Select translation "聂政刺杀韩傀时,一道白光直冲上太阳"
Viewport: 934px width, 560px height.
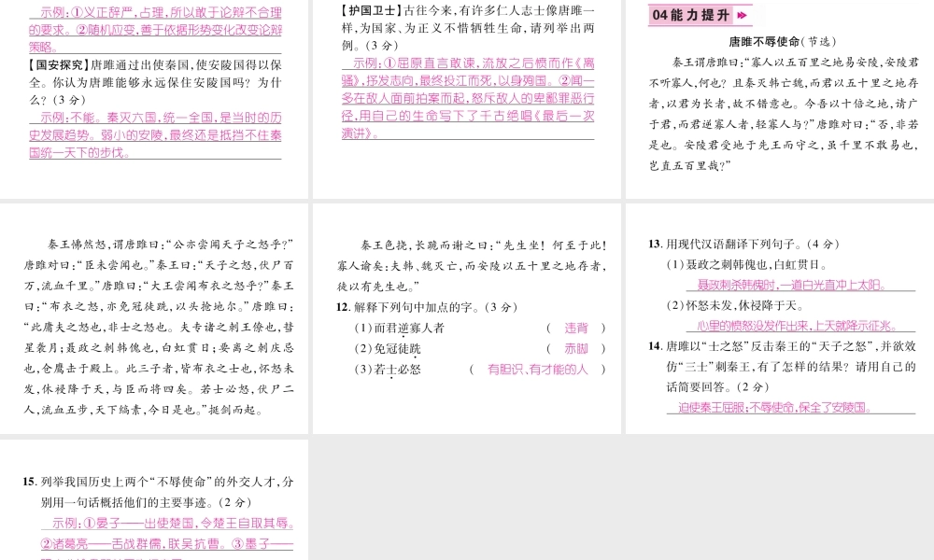point(792,285)
